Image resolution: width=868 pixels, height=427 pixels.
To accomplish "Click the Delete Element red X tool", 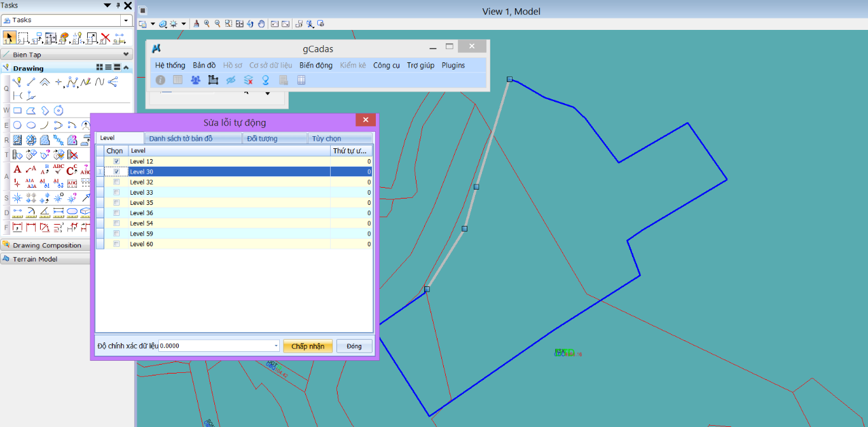I will (106, 38).
